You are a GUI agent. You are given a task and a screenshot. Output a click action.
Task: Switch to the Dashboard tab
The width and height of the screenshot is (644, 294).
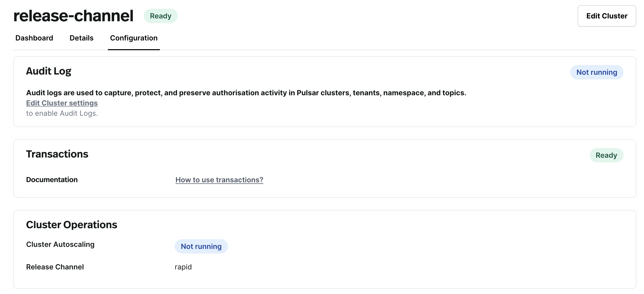tap(34, 38)
